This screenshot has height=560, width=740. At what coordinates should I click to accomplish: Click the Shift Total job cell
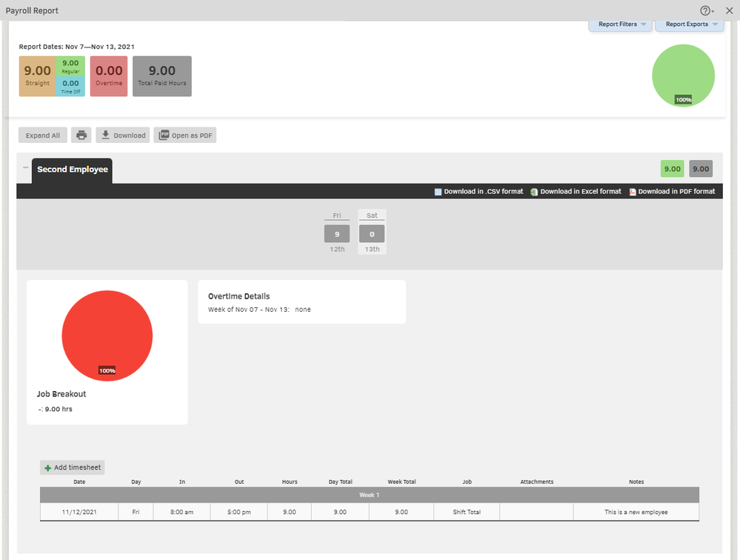pos(467,512)
